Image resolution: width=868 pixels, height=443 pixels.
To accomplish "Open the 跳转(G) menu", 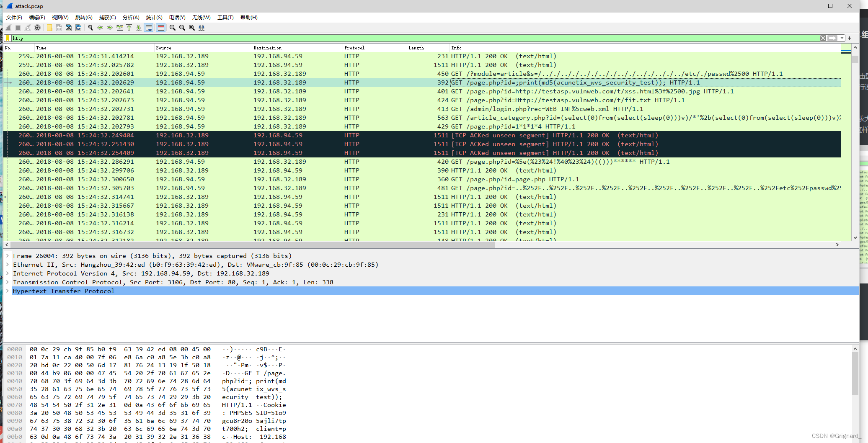I will pos(84,18).
